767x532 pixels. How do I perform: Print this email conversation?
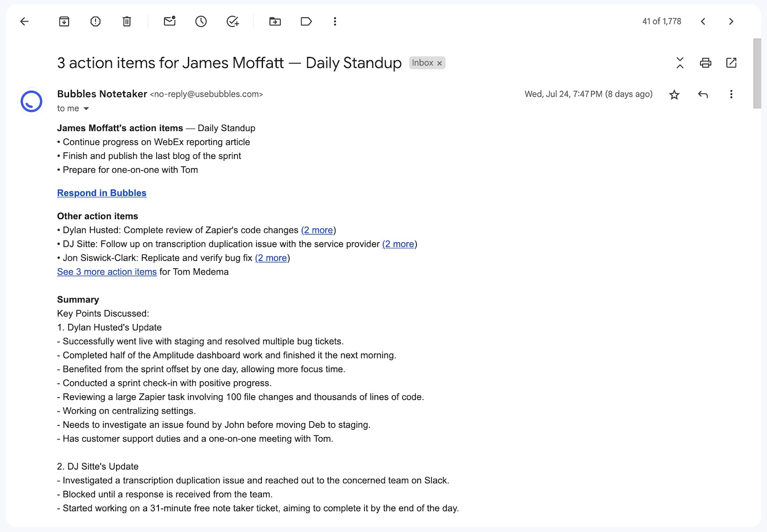(706, 63)
